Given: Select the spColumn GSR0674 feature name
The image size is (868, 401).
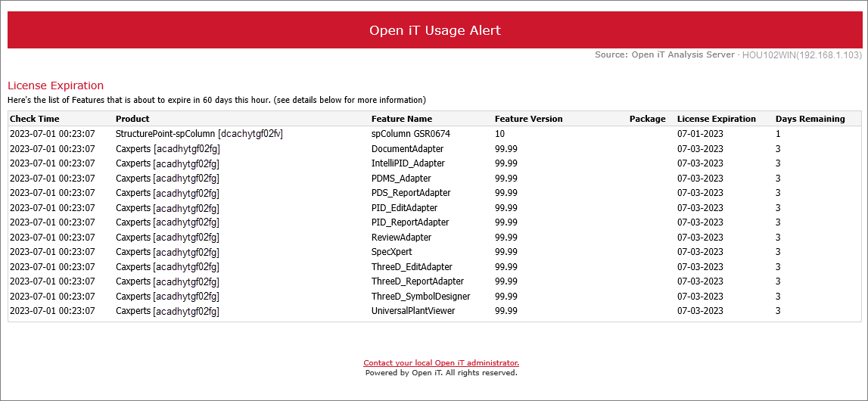Looking at the screenshot, I should 410,134.
